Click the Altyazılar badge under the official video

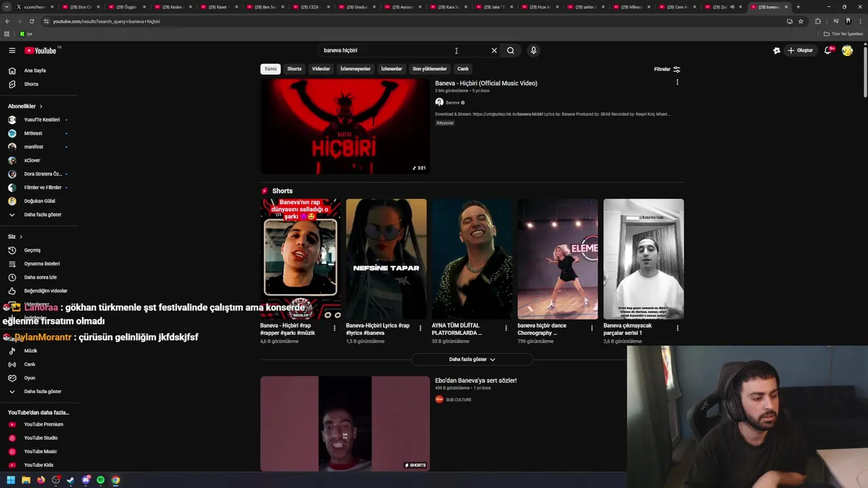[x=445, y=123]
